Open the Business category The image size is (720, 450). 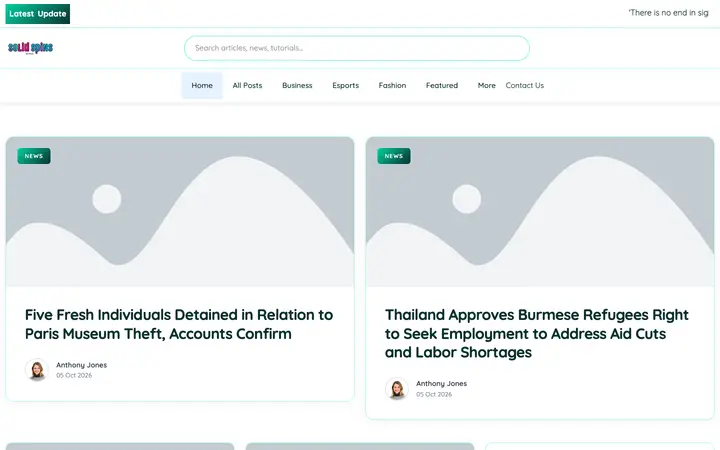tap(297, 85)
